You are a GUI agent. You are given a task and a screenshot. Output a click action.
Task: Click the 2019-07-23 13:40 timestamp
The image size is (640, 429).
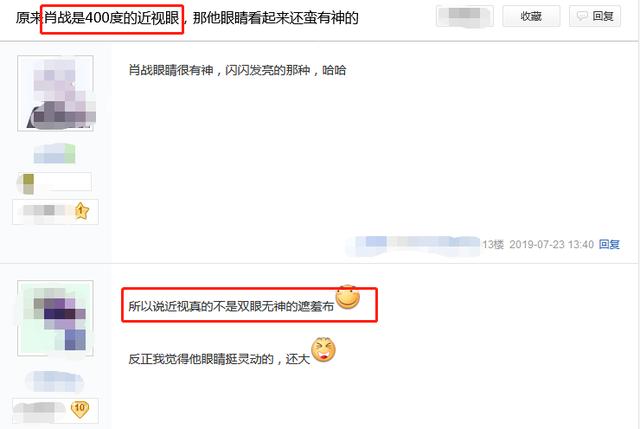point(551,245)
